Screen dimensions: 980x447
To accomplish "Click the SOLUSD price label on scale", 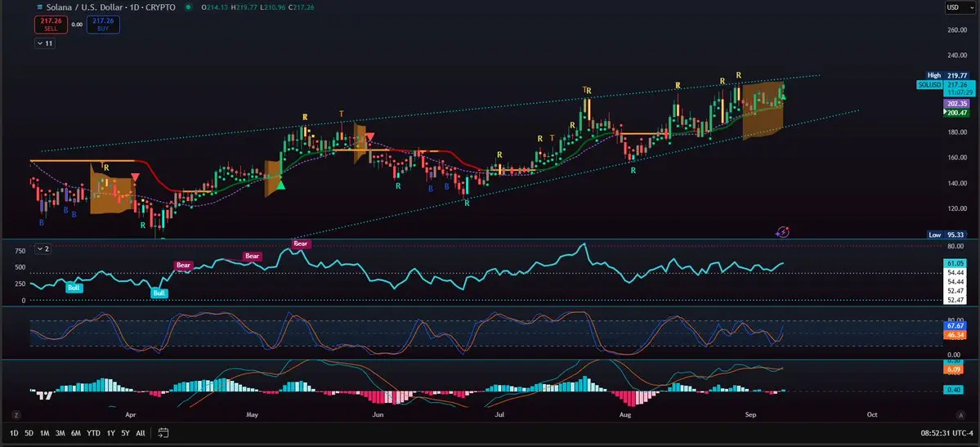I will pos(929,84).
